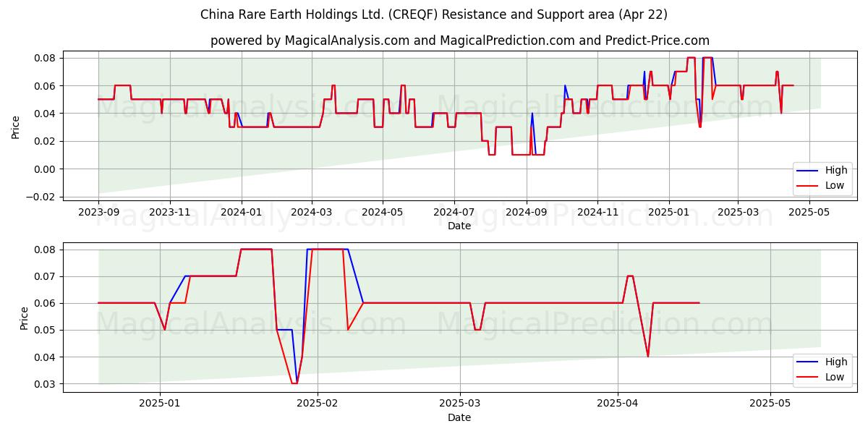Click the '2024-05' x-axis label
The image size is (868, 434).
(383, 213)
